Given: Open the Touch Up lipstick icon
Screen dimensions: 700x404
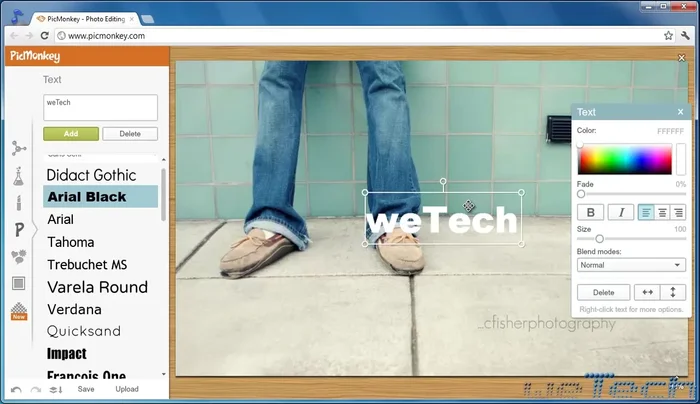Looking at the screenshot, I should point(18,203).
